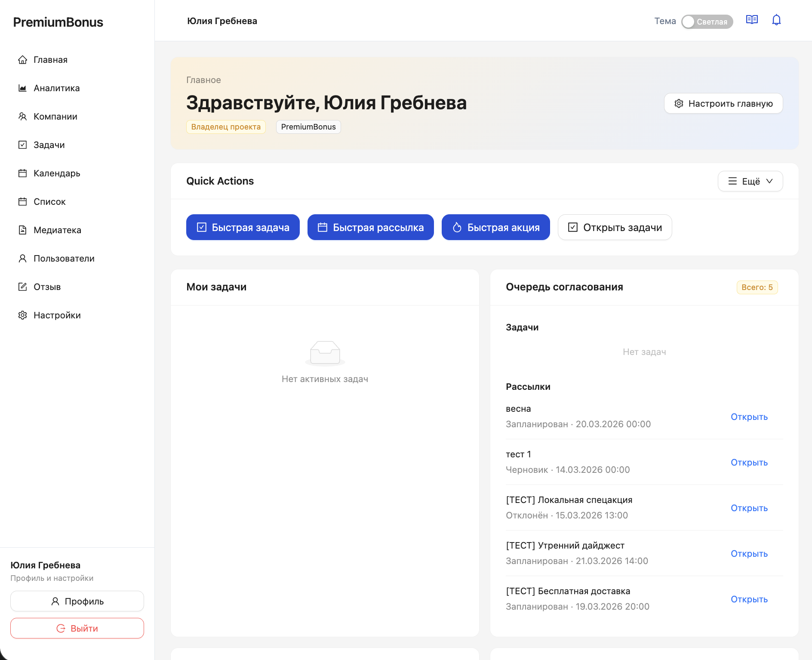Open the documentation book icon
Viewport: 812px width, 660px height.
click(x=751, y=20)
